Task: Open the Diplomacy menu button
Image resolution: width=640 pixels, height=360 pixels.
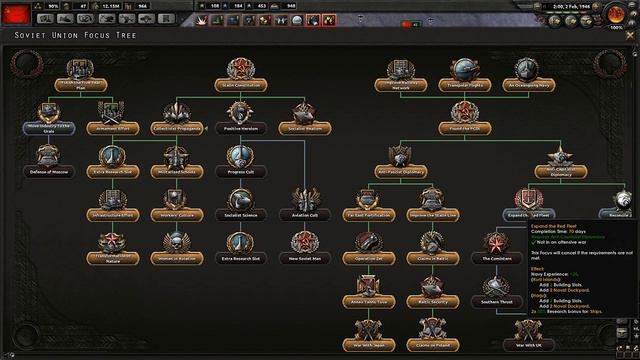Action: coord(65,18)
